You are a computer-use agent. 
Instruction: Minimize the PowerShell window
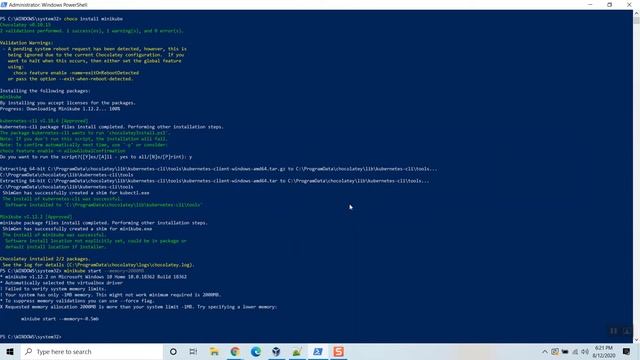tap(590, 5)
